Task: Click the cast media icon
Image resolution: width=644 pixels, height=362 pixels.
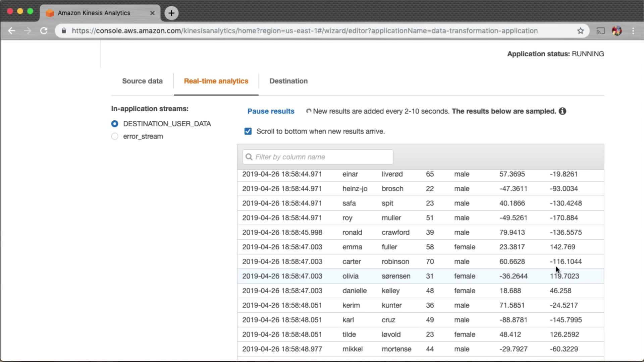Action: click(x=600, y=31)
